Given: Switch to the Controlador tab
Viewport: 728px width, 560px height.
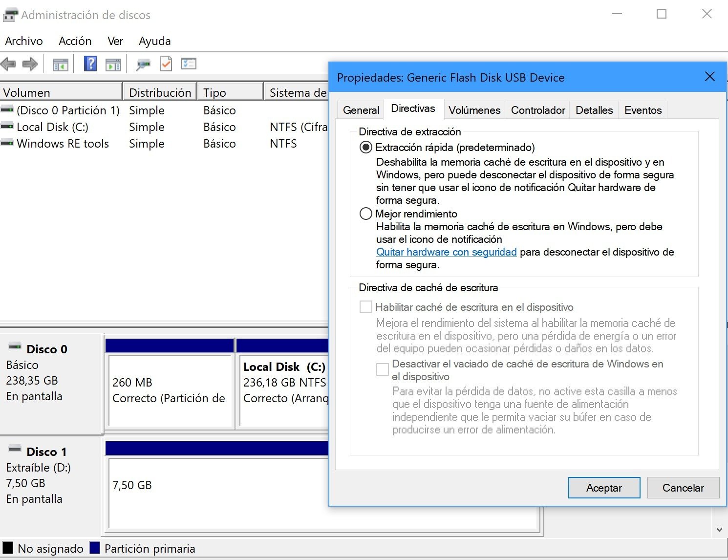Looking at the screenshot, I should [x=537, y=110].
